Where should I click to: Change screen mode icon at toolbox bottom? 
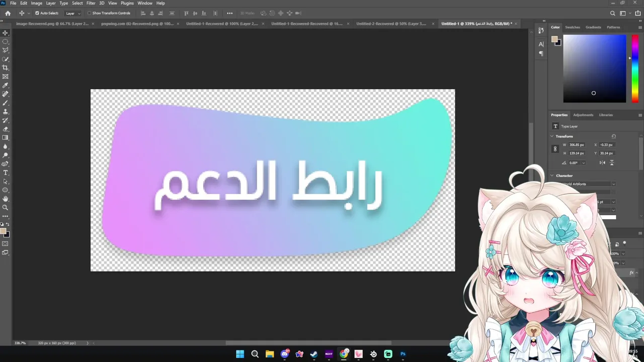(x=6, y=252)
